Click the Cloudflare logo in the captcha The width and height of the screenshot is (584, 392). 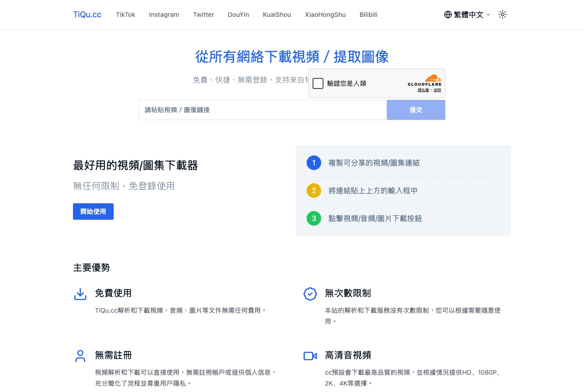[425, 80]
